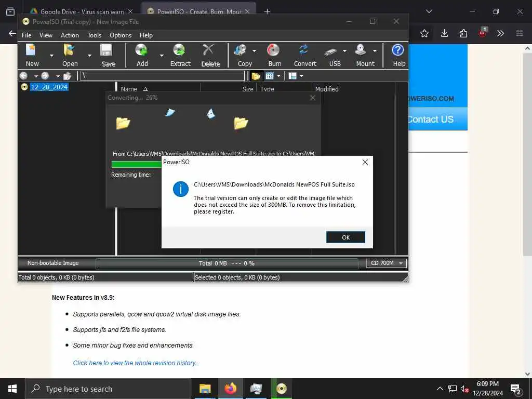This screenshot has height=399, width=532.
Task: Open the Firefox hamburger menu
Action: coord(519,33)
